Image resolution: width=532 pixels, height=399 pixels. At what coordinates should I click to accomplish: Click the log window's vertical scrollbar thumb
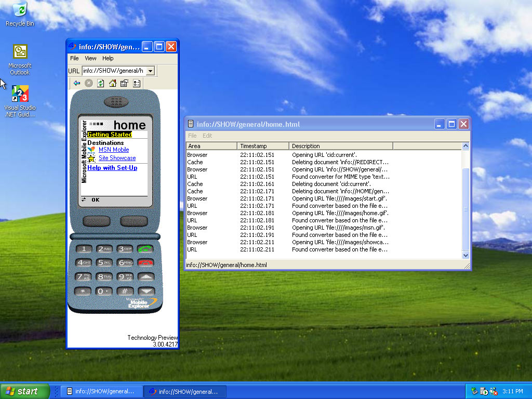[465, 209]
